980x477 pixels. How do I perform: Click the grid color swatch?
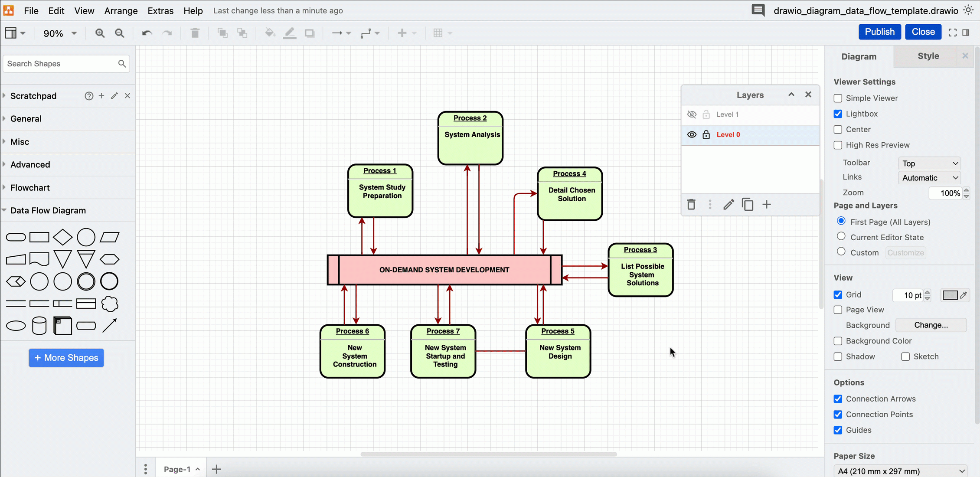click(x=950, y=295)
